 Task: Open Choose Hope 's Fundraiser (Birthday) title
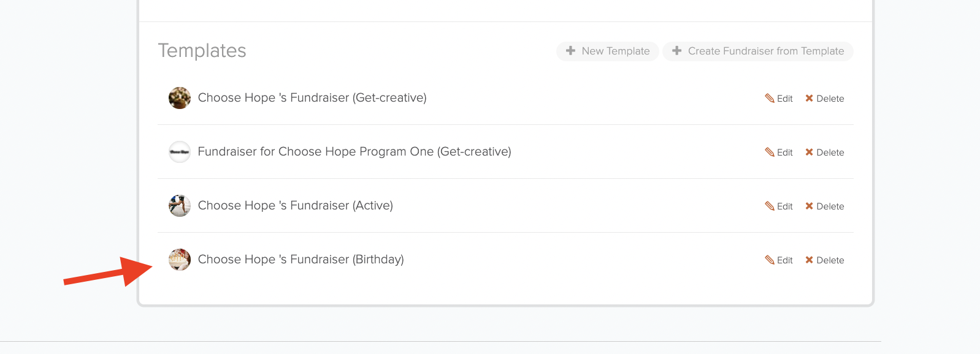coord(301,260)
